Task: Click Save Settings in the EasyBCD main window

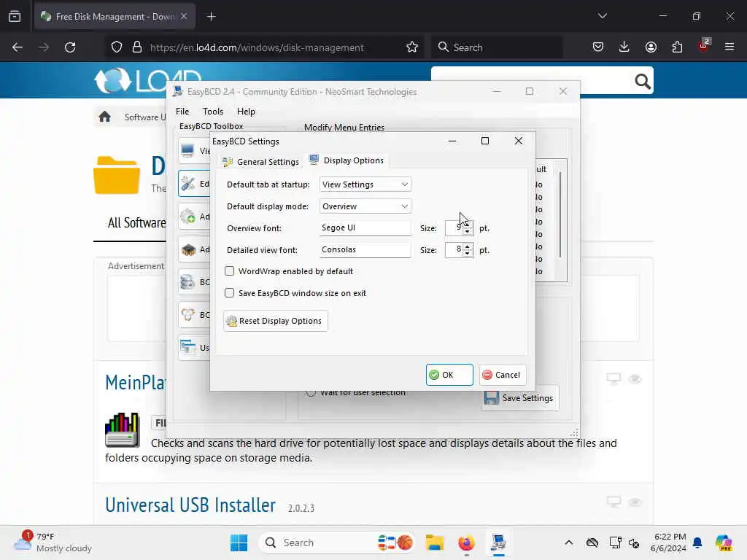Action: coord(519,398)
